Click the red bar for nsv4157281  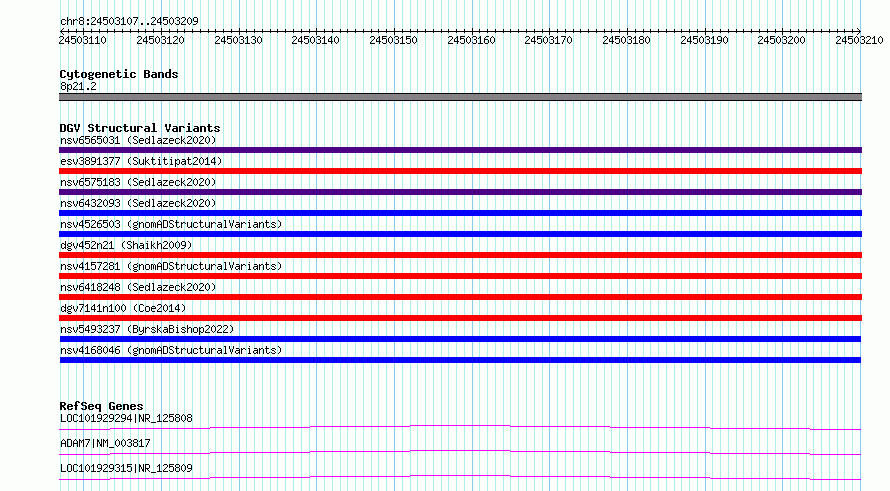460,276
